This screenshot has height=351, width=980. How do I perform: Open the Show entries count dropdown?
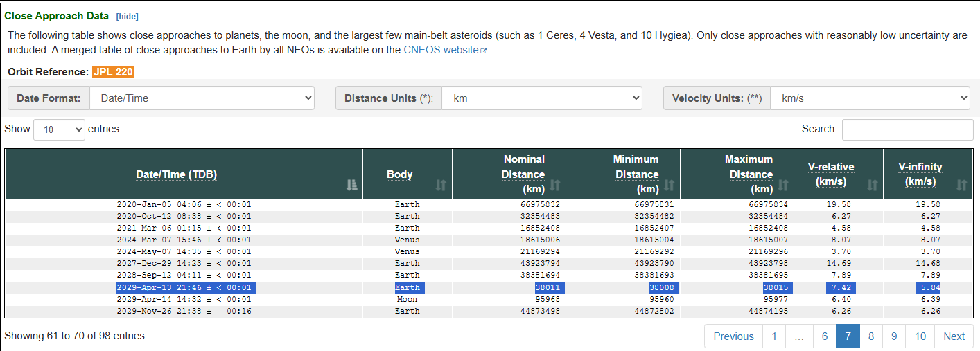[59, 129]
